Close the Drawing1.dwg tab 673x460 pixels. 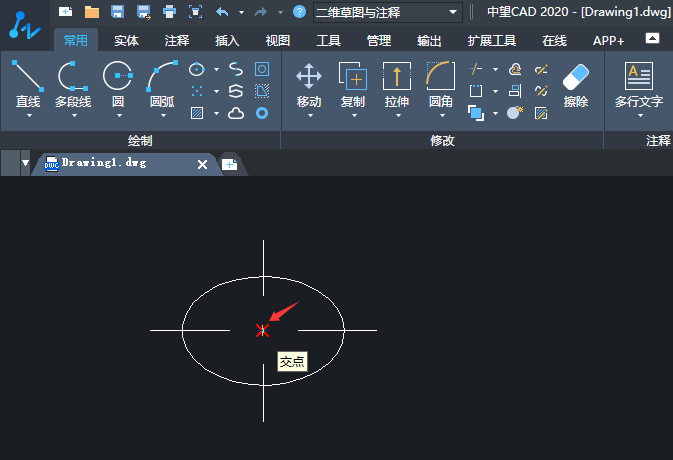pos(203,164)
